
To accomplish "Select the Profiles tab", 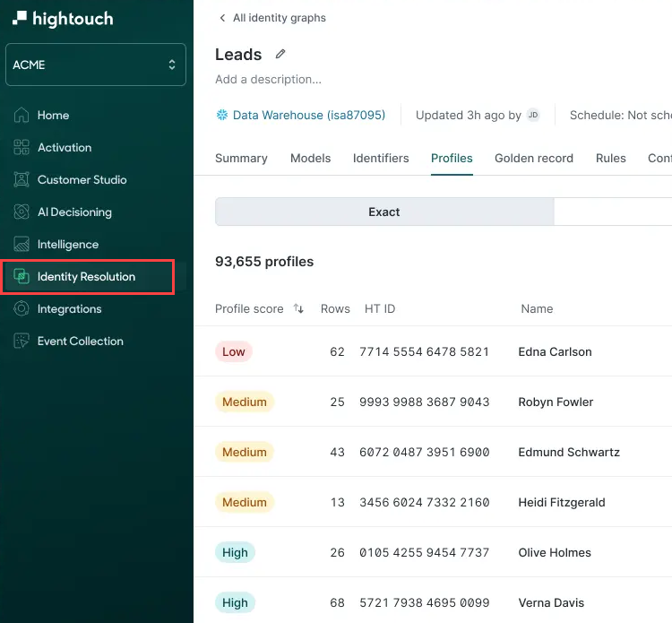I will 452,159.
